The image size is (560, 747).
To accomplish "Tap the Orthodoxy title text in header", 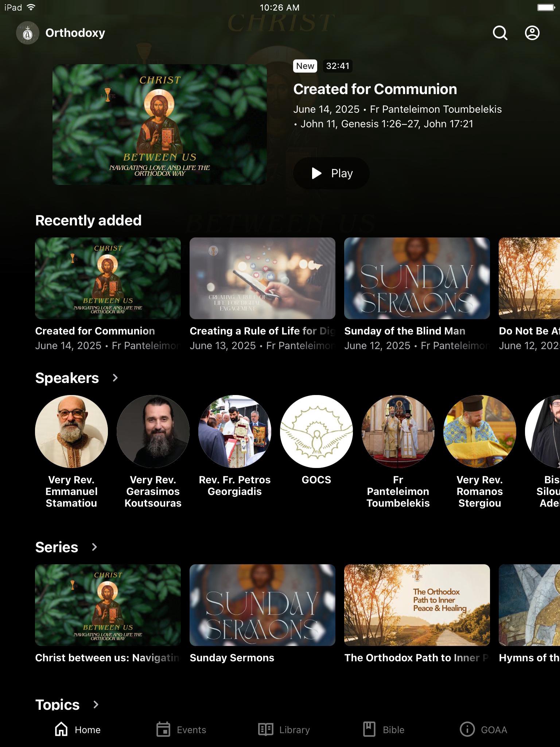I will point(75,33).
